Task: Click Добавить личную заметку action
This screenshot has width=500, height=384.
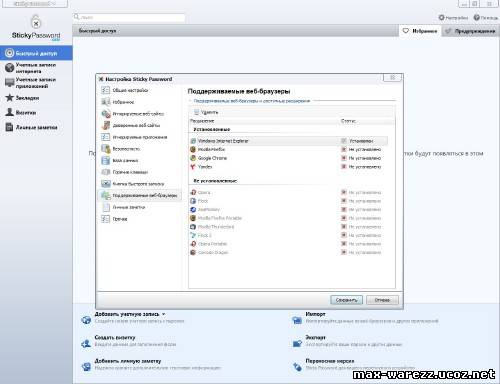Action: (128, 361)
